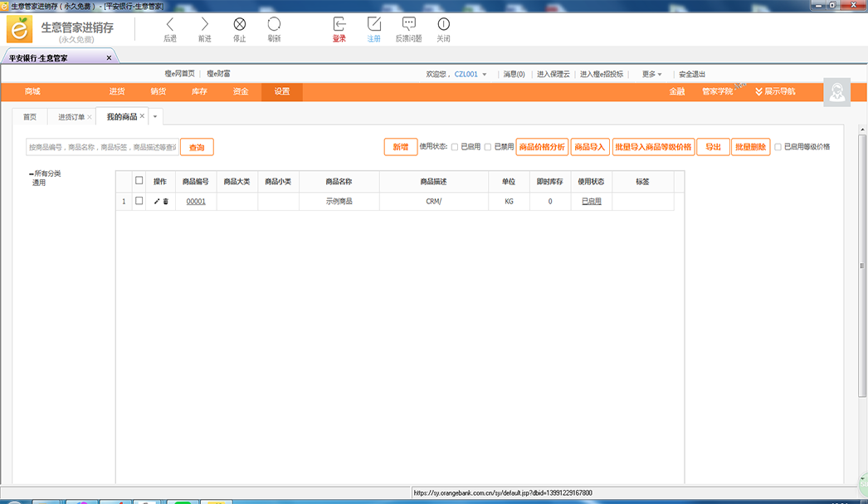Click the 前进 forward arrow icon

(205, 25)
